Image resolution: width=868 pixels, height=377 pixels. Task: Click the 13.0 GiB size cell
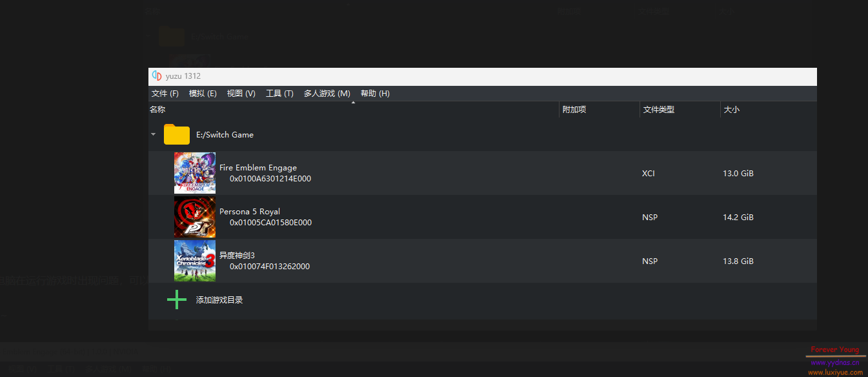[738, 174]
